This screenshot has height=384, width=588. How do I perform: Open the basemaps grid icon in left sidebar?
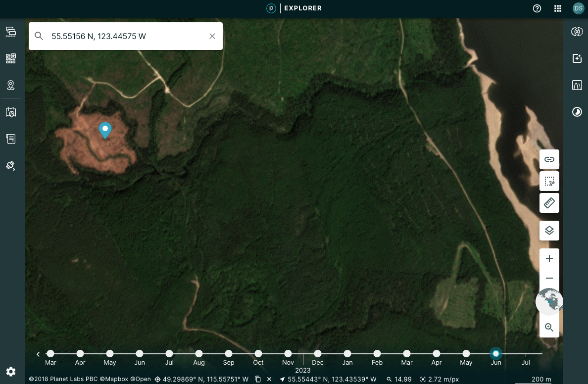(x=11, y=58)
